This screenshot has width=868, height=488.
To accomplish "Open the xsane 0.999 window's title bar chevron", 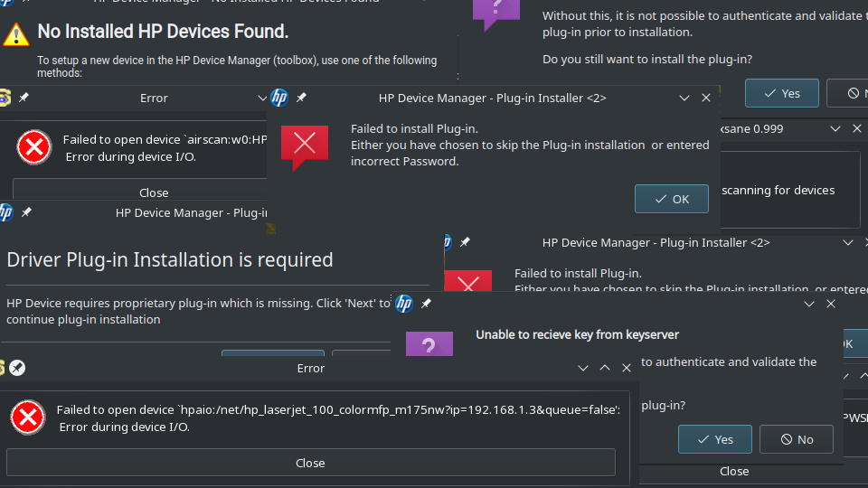I will 835,129.
